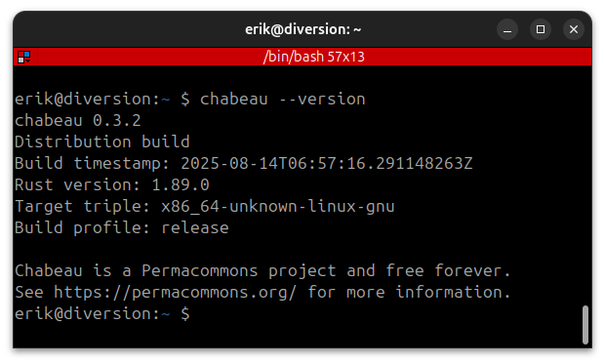Open the https://permacommons.org/ link
605x364 pixels.
176,292
